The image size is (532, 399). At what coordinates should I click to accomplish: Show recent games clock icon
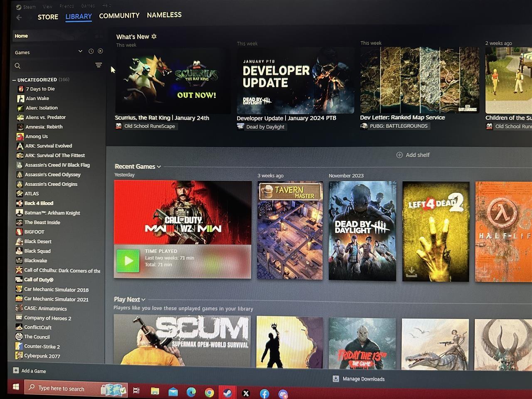91,51
